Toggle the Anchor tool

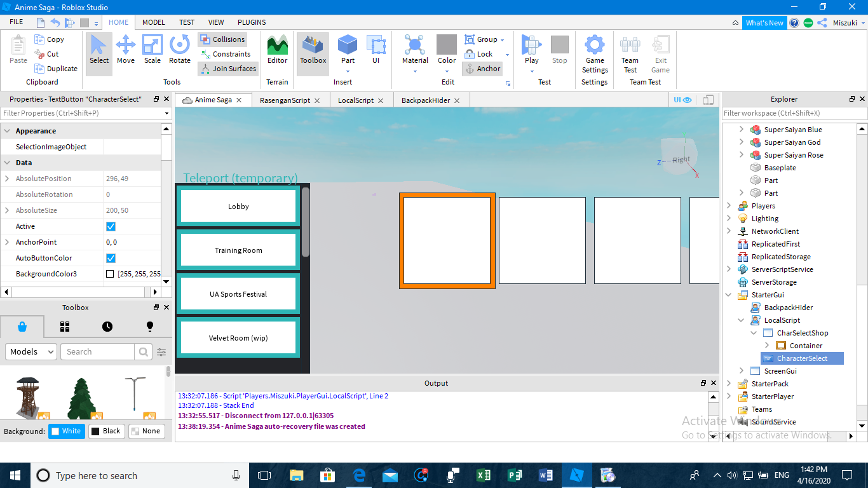(482, 69)
